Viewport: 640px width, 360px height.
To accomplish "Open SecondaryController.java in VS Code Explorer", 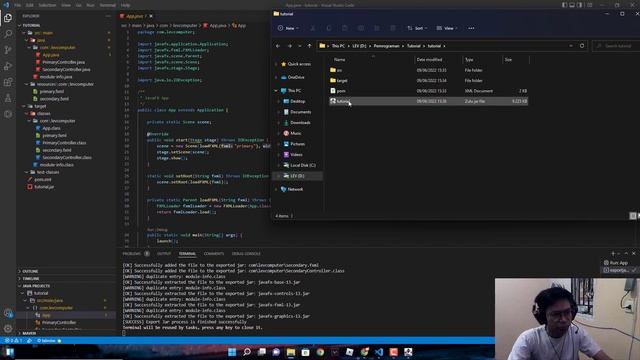I will click(x=67, y=69).
